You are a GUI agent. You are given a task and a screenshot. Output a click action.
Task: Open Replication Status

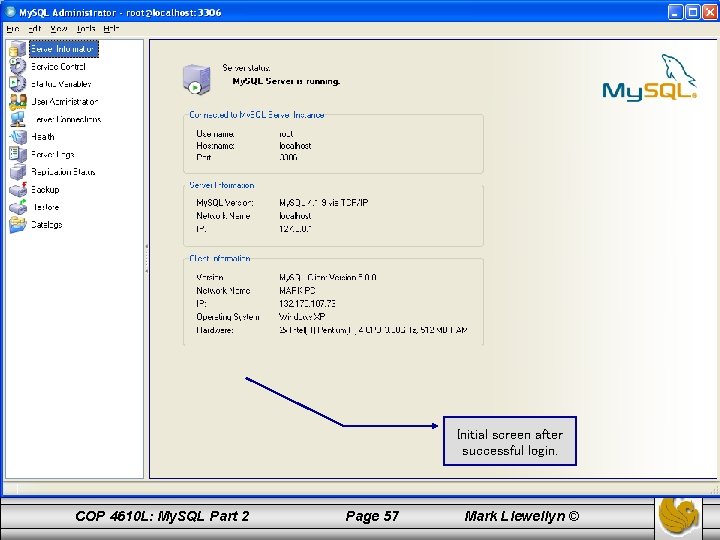click(x=63, y=172)
